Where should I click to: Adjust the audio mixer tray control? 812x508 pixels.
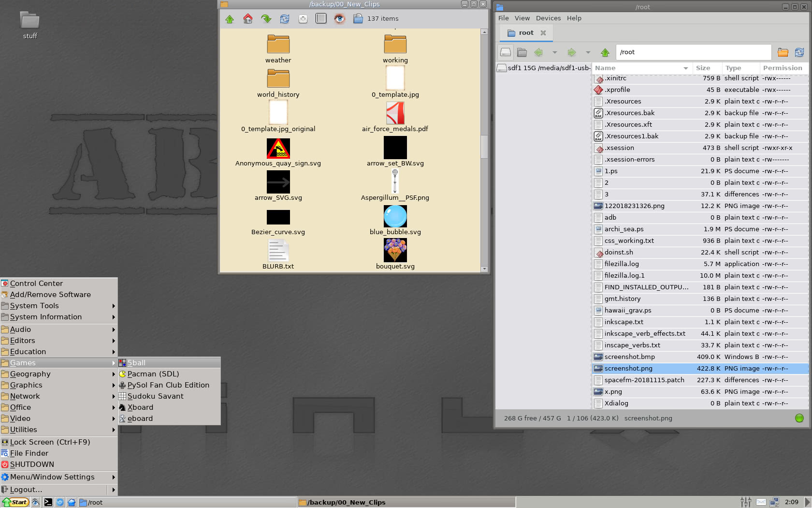(746, 502)
